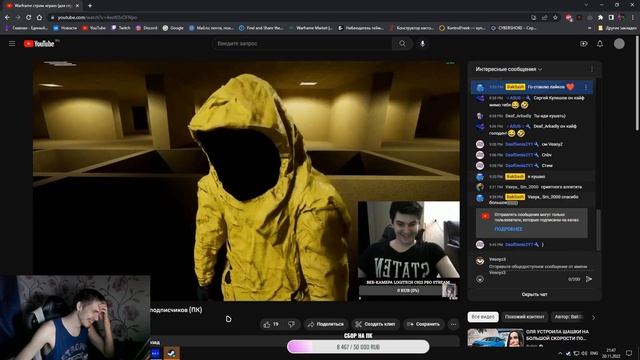Like the video with thumbs up

[x=271, y=324]
